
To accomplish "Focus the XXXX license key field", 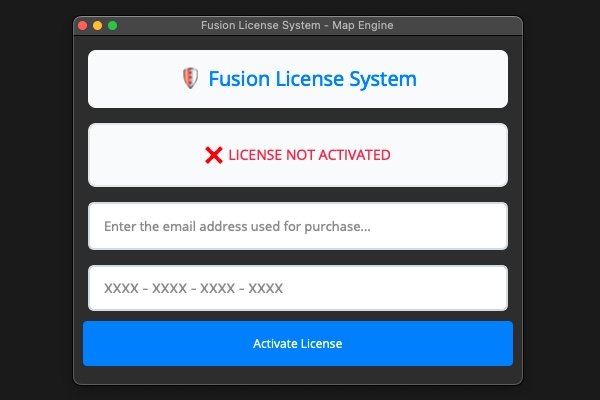I will [x=298, y=288].
